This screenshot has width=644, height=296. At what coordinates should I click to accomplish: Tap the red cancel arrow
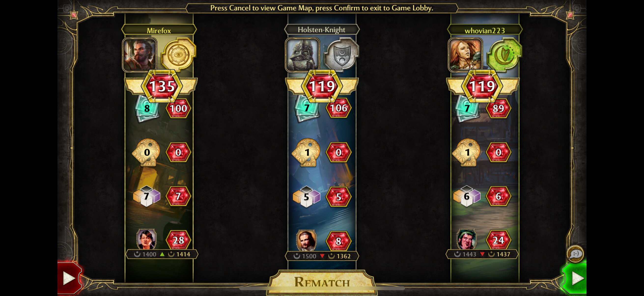coord(69,278)
